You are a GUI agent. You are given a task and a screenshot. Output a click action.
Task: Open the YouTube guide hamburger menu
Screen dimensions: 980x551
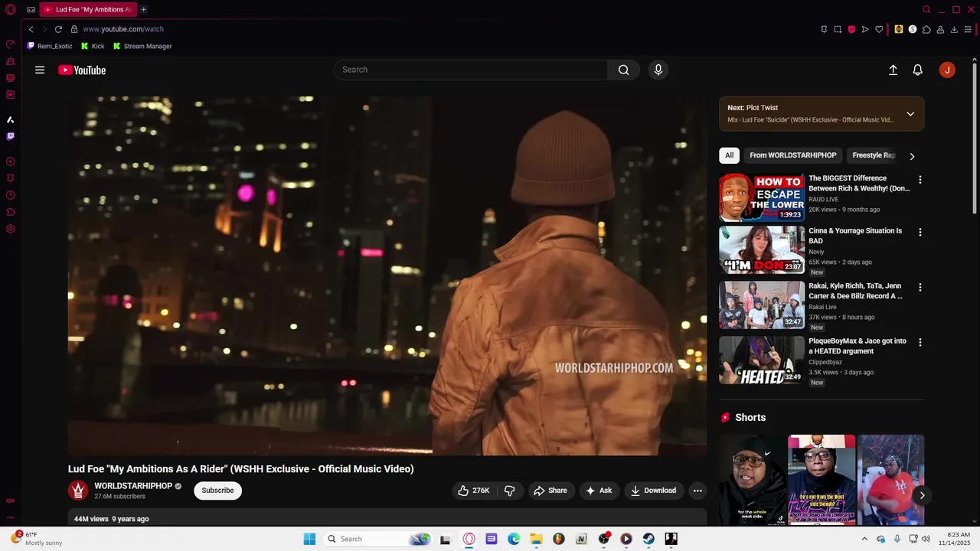point(40,70)
